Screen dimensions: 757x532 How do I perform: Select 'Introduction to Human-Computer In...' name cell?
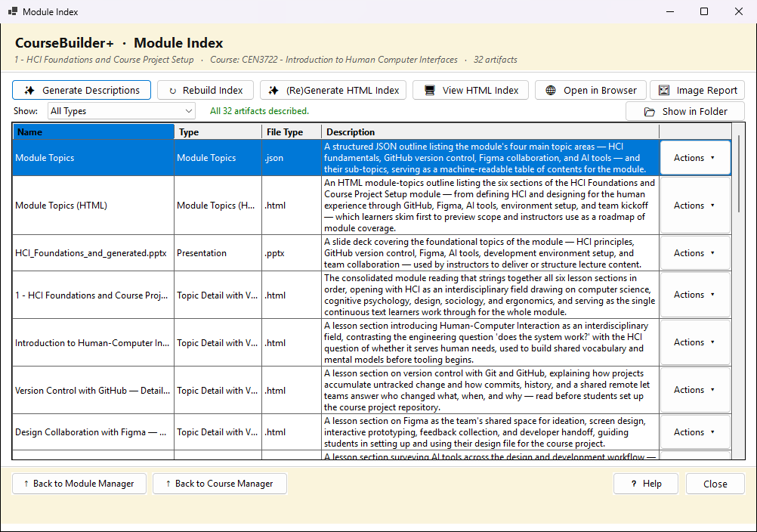tap(93, 343)
